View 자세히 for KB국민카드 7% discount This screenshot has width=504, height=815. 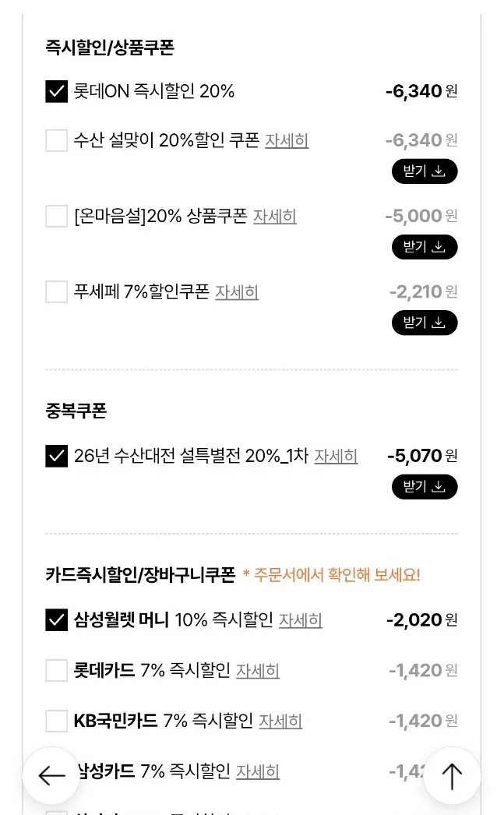pyautogui.click(x=280, y=721)
